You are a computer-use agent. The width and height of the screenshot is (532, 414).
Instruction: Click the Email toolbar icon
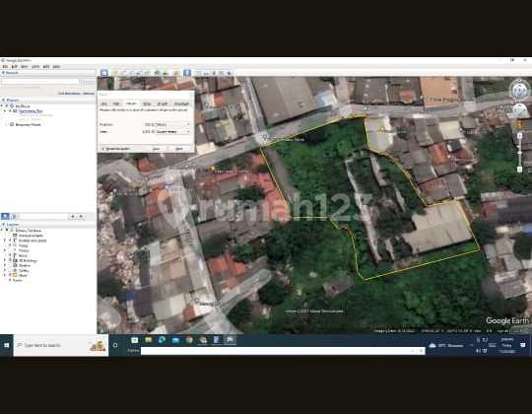tap(198, 73)
